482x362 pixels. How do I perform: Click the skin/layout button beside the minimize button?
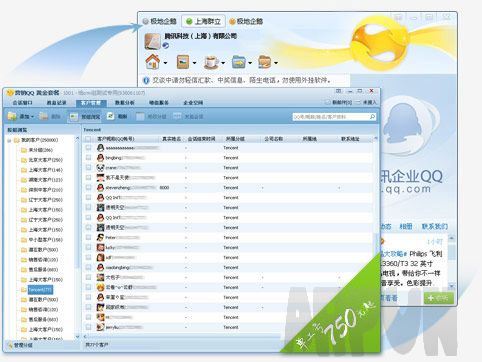(338, 91)
